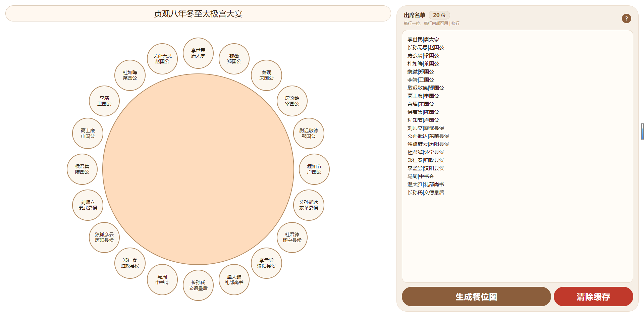This screenshot has height=317, width=644.
Task: Click list line 温大雅|礼部尚书
Action: tap(426, 184)
